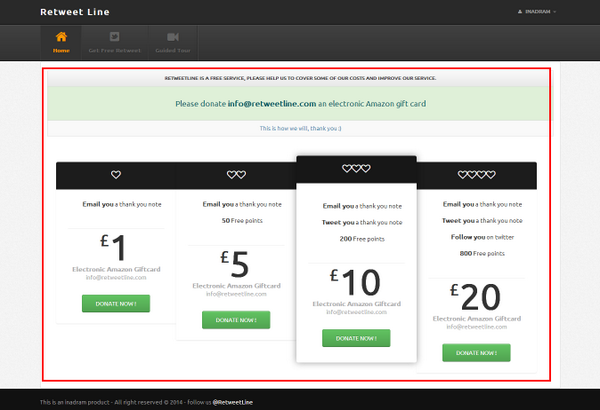The image size is (600, 410).
Task: Click the £1 price amount
Action: 113,247
